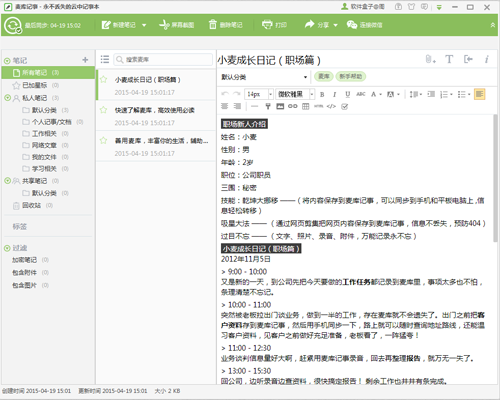Image resolution: width=500 pixels, height=400 pixels.
Task: Show note info with the i icon
Action: (487, 59)
